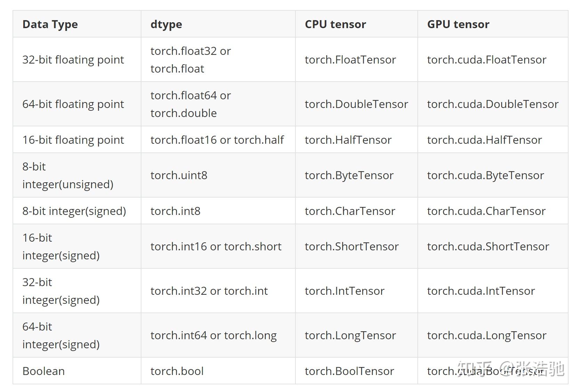Click the 16-bit floating point row label
The image size is (579, 392).
tap(73, 140)
